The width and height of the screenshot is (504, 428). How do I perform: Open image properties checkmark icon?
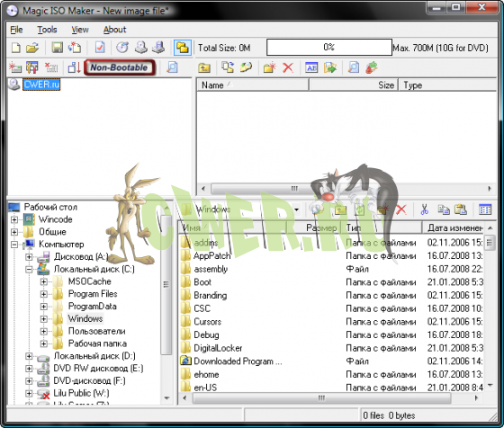tap(100, 48)
